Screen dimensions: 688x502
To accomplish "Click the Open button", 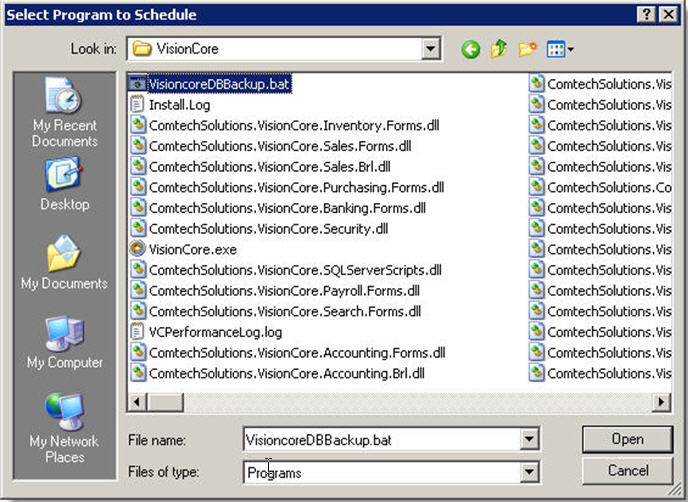I will point(627,439).
